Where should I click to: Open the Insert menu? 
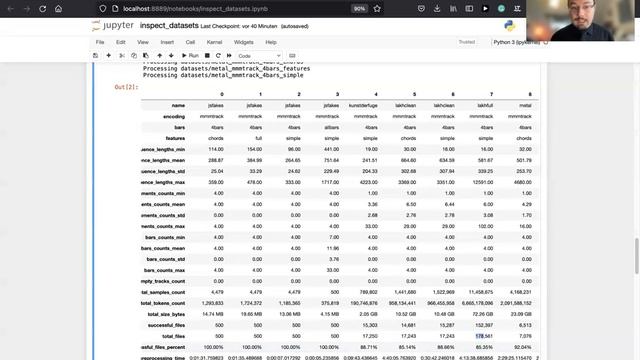coord(167,42)
